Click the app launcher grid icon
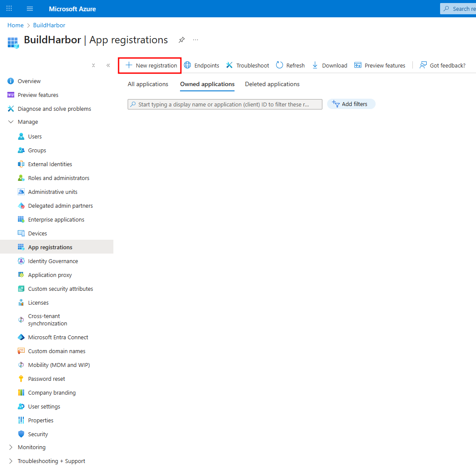The image size is (476, 476). 9,9
